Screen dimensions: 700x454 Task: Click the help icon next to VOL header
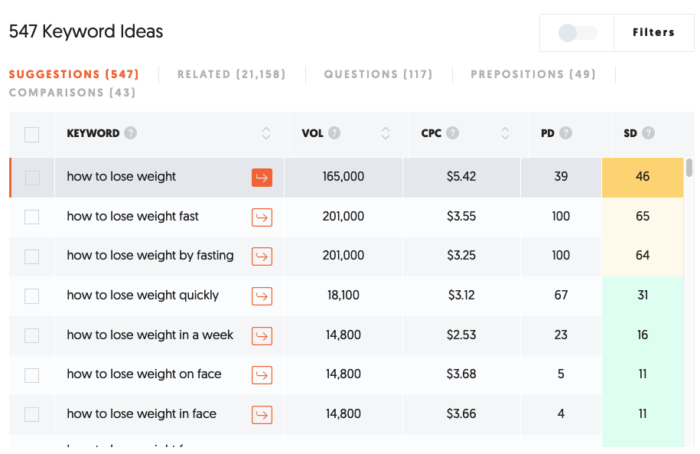(334, 133)
